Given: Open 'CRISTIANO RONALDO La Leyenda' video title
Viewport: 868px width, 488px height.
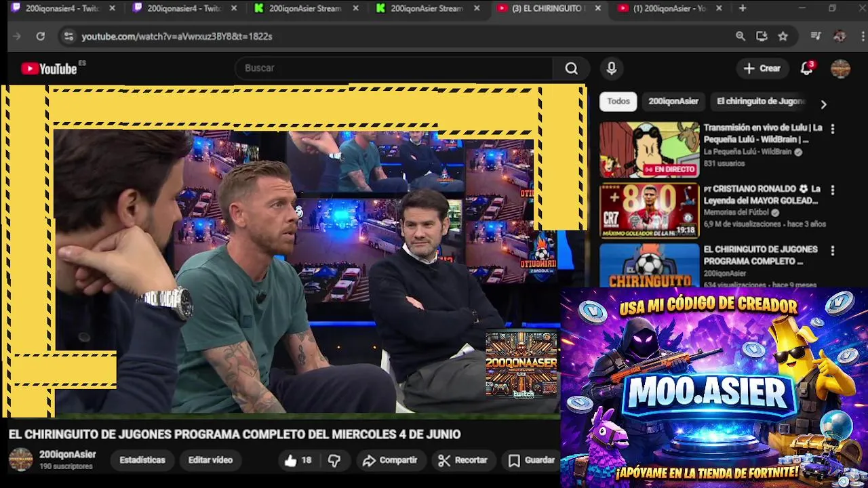Looking at the screenshot, I should pos(762,195).
